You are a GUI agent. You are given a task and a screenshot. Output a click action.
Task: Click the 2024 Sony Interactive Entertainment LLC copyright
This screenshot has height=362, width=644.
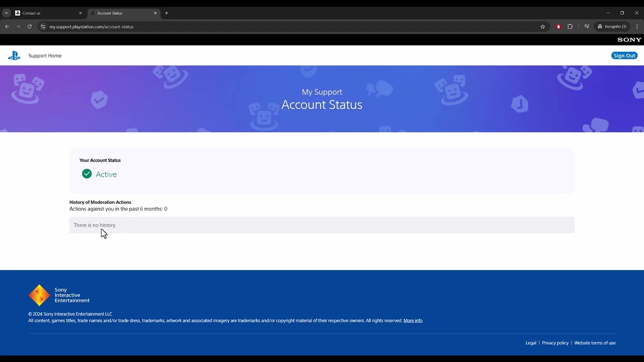tap(70, 314)
